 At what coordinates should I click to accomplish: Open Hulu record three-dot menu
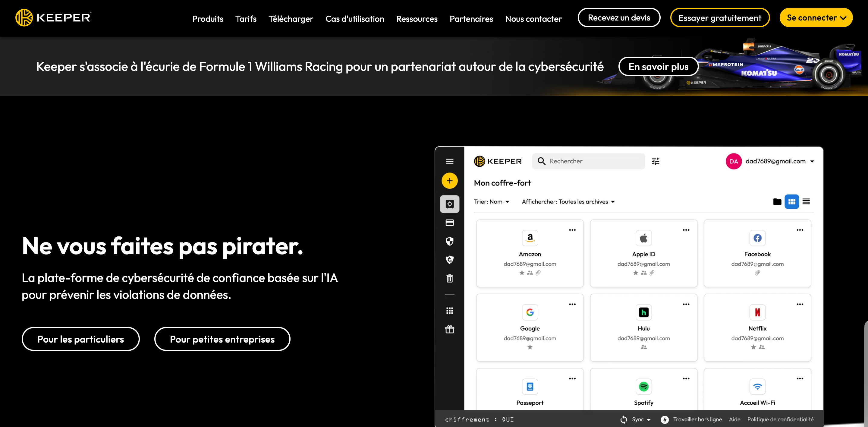pyautogui.click(x=686, y=304)
